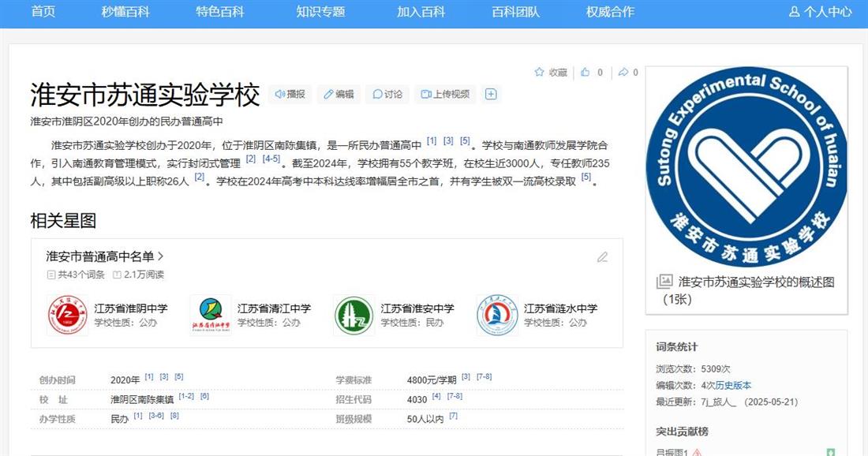
Task: Click the 突出贡献榜 heading
Action: pos(682,432)
